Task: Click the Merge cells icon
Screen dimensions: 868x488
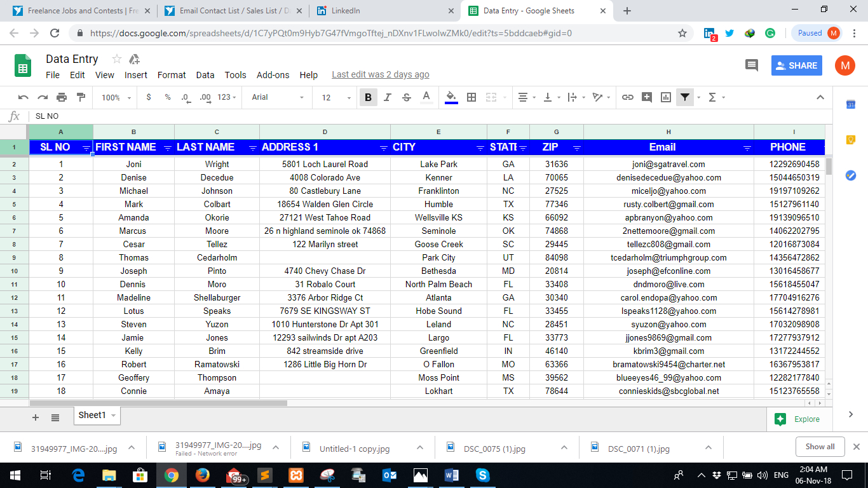Action: click(x=490, y=97)
